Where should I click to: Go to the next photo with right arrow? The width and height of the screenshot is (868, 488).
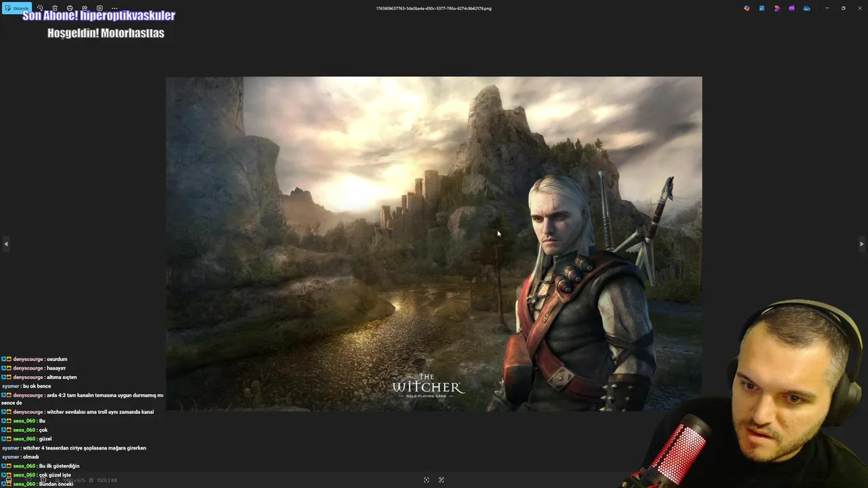tap(861, 244)
